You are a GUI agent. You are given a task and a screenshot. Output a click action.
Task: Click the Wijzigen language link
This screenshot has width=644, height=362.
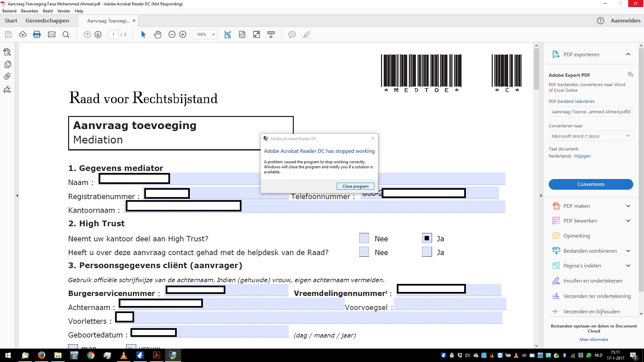coord(582,156)
